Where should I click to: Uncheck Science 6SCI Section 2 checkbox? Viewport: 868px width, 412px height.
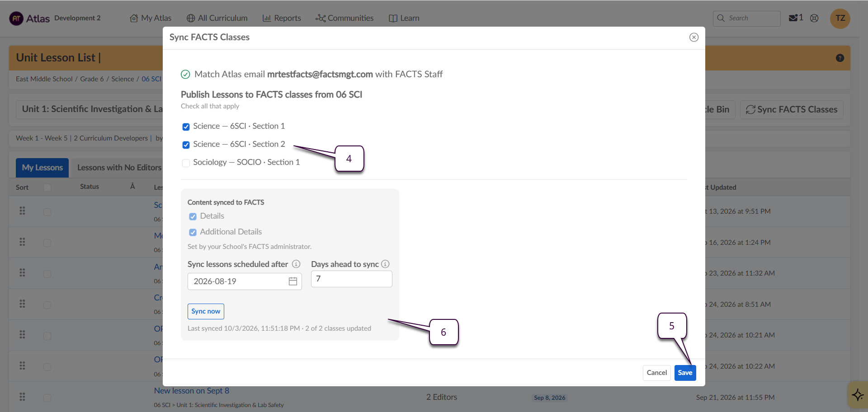186,145
